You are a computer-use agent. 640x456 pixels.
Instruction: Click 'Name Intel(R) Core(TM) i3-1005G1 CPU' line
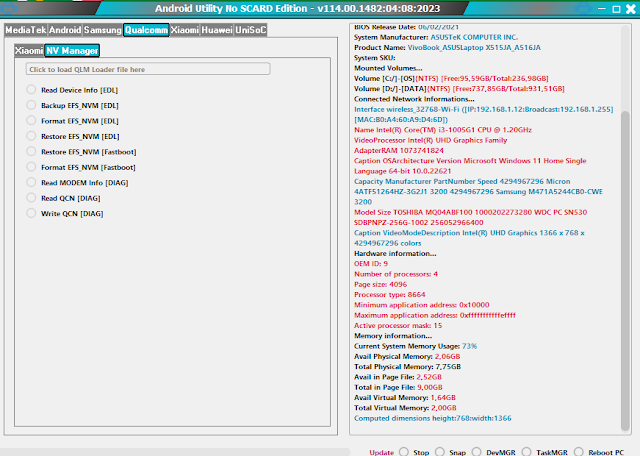[x=443, y=130]
